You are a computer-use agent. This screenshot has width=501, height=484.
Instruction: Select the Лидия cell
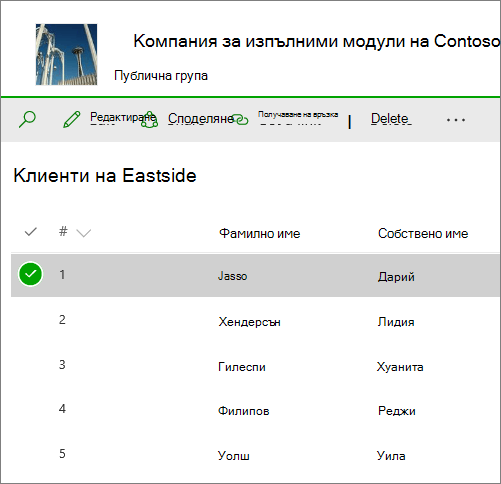pos(396,322)
